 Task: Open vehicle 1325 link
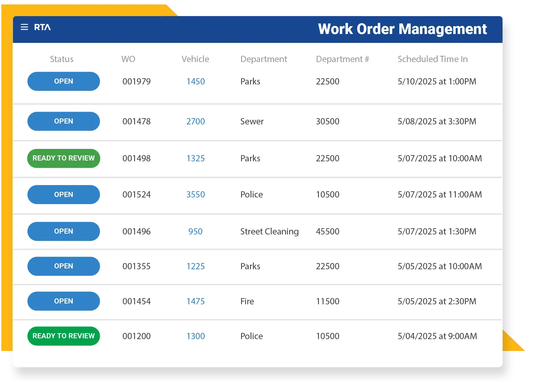click(196, 158)
